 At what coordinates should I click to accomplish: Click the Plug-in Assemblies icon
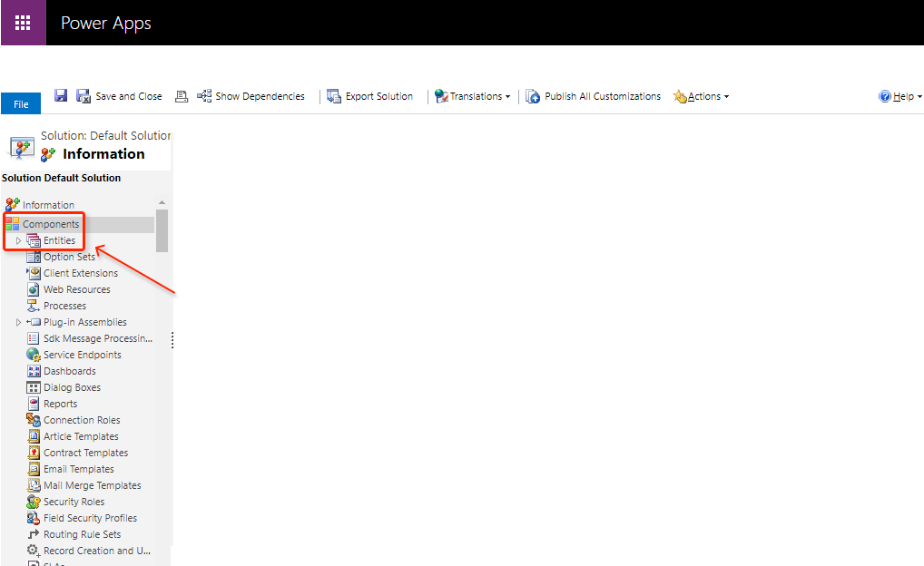click(34, 322)
